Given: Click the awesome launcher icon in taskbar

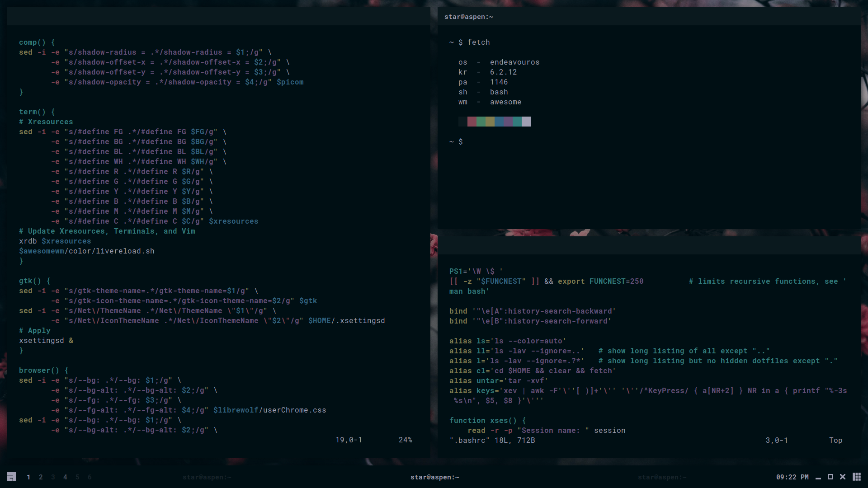Looking at the screenshot, I should tap(11, 477).
